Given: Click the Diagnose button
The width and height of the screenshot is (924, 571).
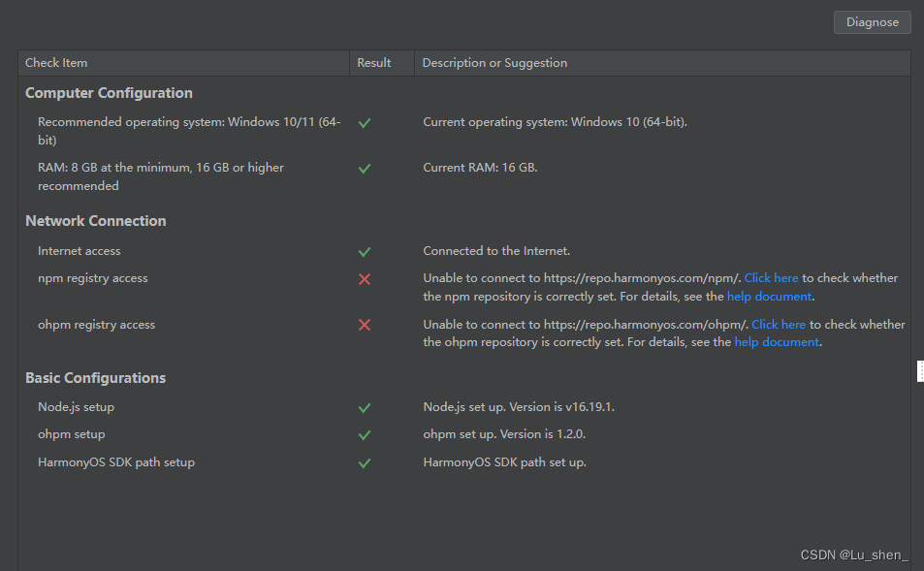Looking at the screenshot, I should 873,22.
